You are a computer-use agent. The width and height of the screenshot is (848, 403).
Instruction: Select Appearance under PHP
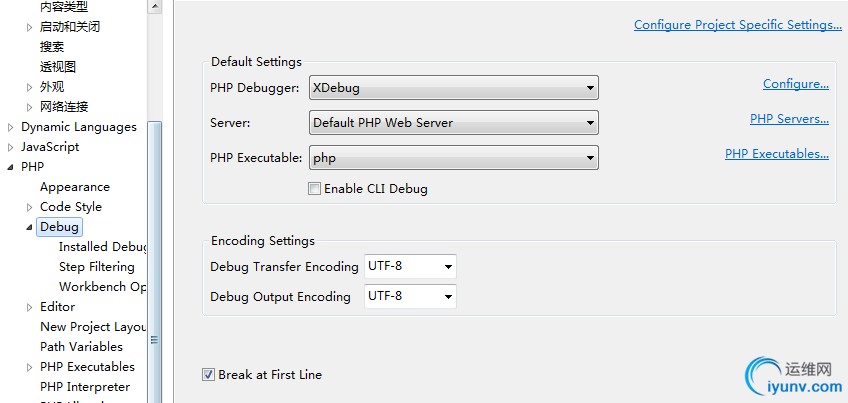75,187
